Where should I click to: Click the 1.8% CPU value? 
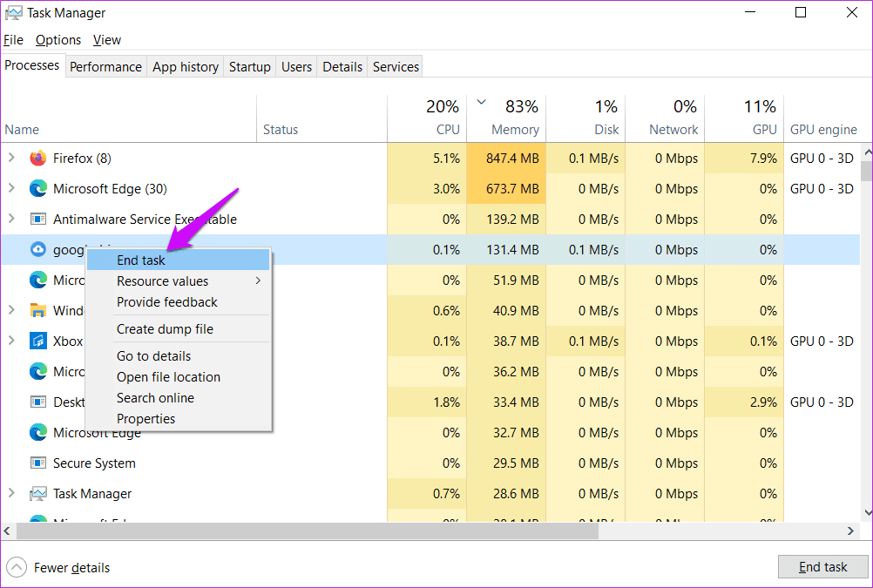[x=447, y=402]
